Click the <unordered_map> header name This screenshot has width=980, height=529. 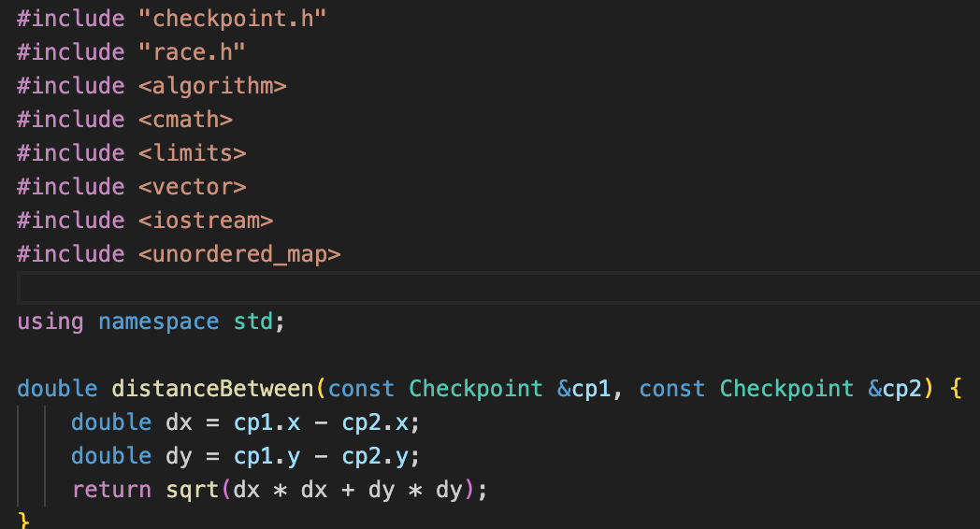click(239, 255)
